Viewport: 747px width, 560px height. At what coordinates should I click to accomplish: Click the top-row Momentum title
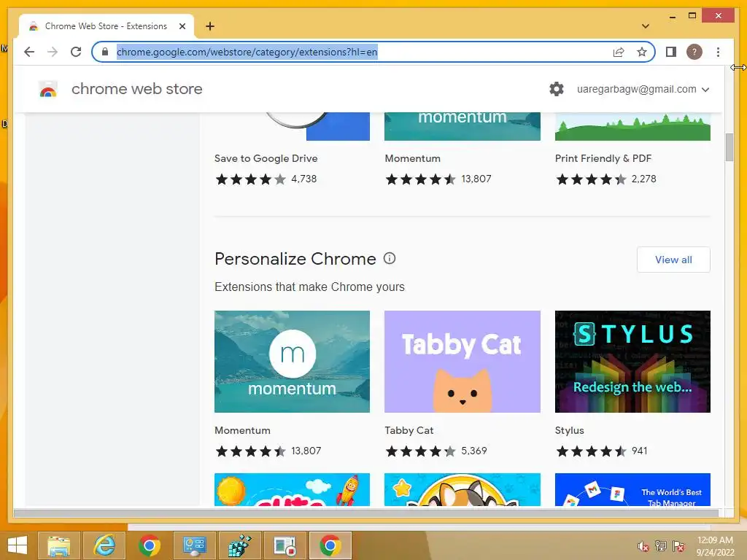point(413,158)
